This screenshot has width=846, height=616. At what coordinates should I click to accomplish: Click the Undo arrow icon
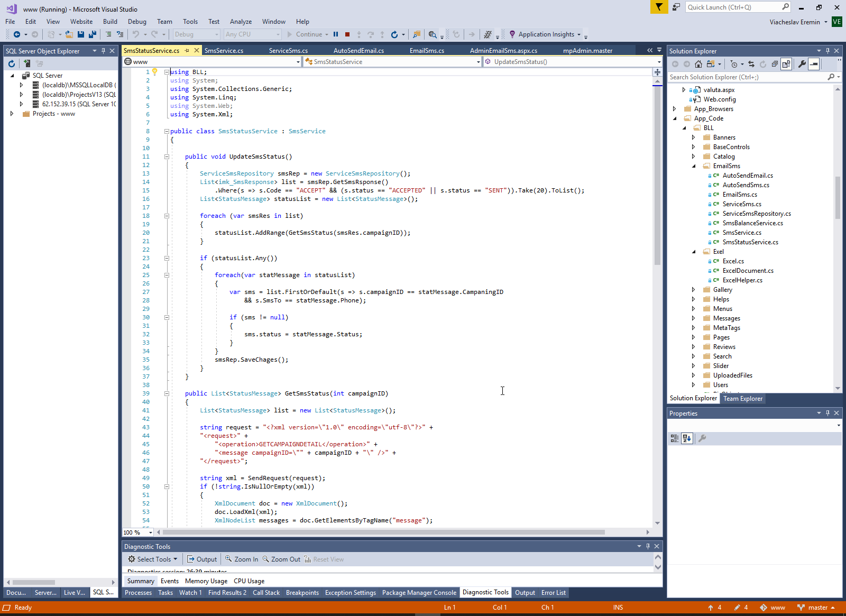(x=136, y=34)
